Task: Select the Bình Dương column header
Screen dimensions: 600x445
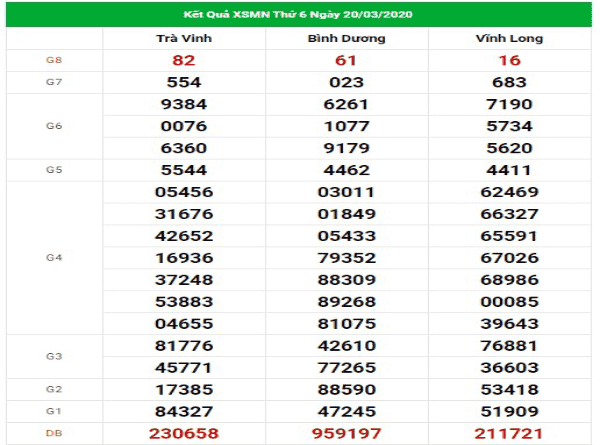Action: tap(345, 38)
